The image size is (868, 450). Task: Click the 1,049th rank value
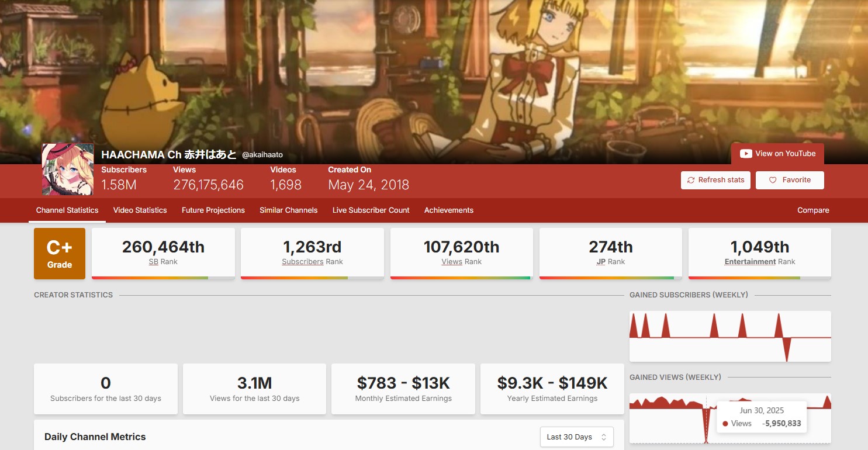tap(760, 247)
